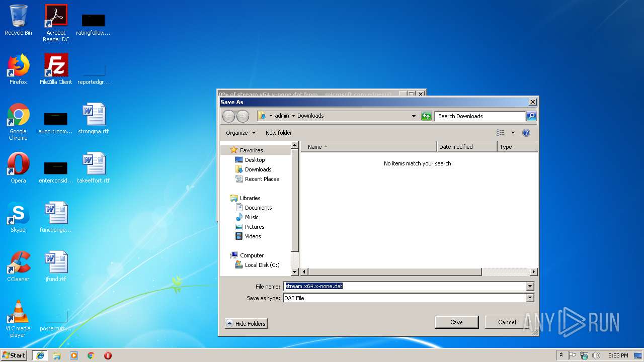Click the Search Downloads field
Screen dimensions: 644x362
tap(480, 116)
